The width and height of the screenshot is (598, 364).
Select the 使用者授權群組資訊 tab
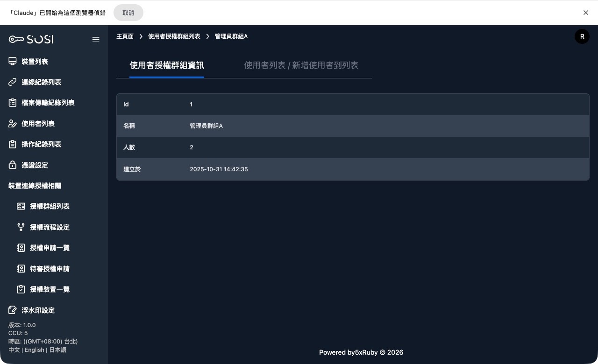click(167, 65)
